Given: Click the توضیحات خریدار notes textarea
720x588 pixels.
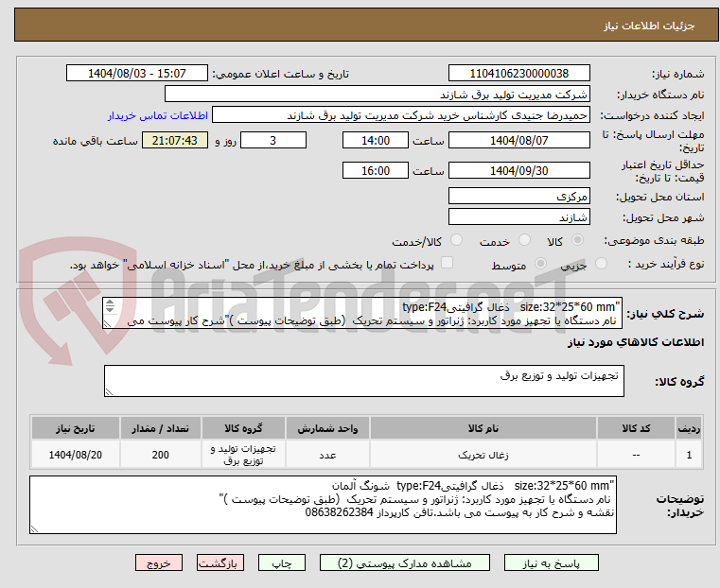Looking at the screenshot, I should click(323, 505).
